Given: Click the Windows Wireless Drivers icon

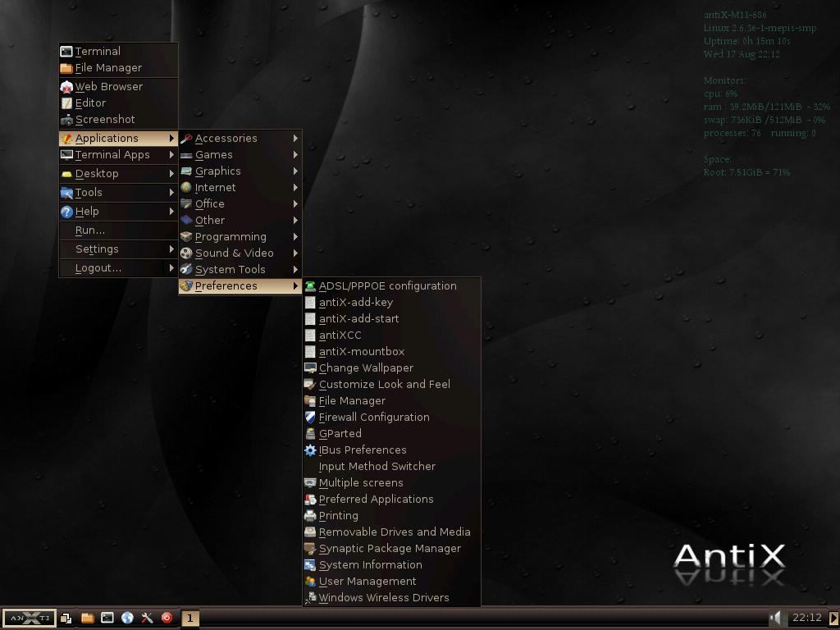Looking at the screenshot, I should pyautogui.click(x=310, y=598).
